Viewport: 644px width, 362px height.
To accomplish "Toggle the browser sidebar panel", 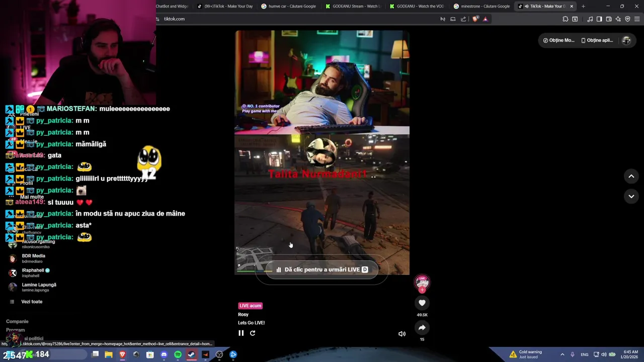I will (599, 19).
